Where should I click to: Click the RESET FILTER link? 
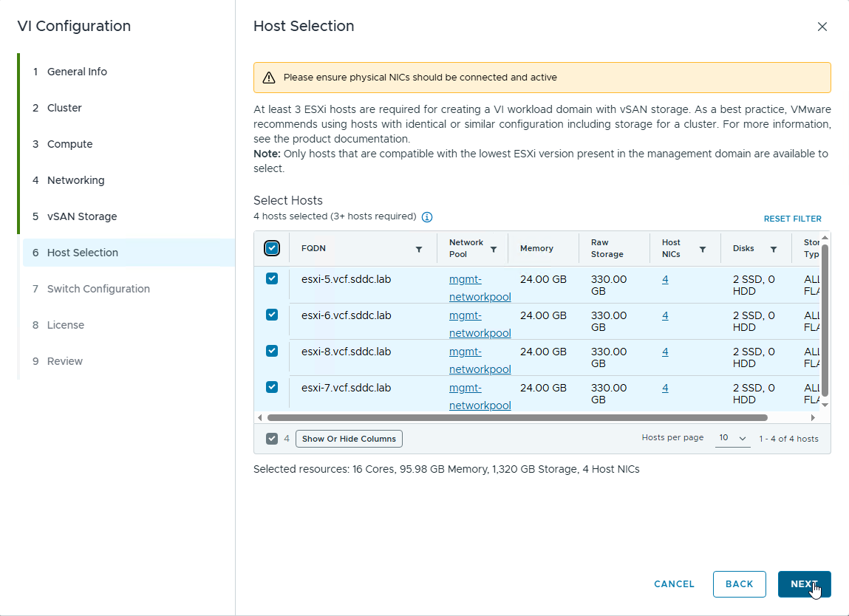click(793, 219)
